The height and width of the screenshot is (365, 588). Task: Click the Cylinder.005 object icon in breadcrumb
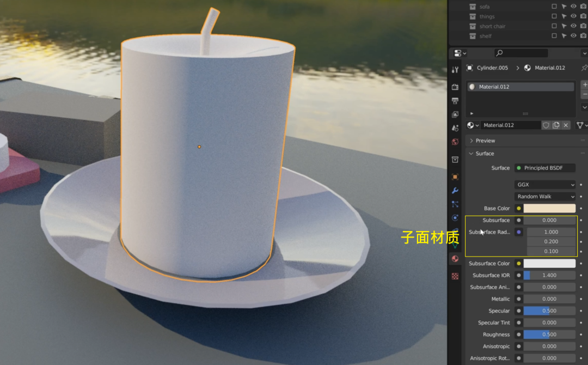[469, 68]
